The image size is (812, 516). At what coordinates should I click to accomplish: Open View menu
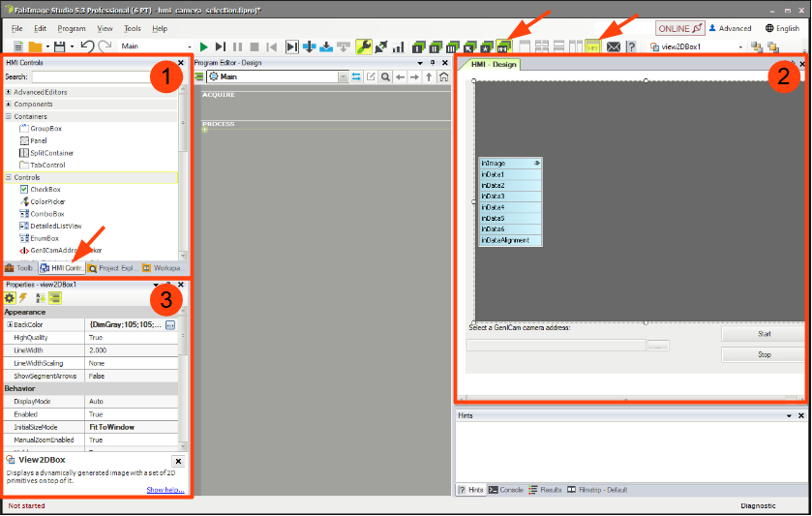coord(105,28)
